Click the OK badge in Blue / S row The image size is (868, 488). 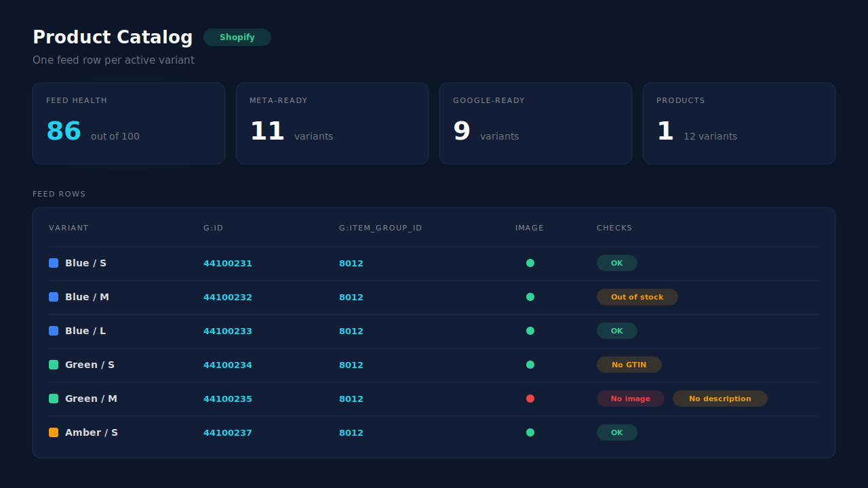[x=617, y=263]
